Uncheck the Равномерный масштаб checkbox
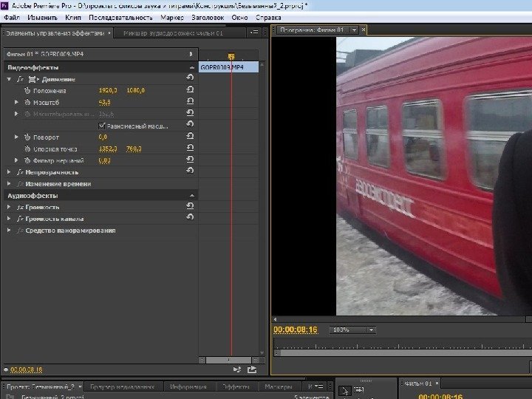532x399 pixels. pyautogui.click(x=102, y=126)
